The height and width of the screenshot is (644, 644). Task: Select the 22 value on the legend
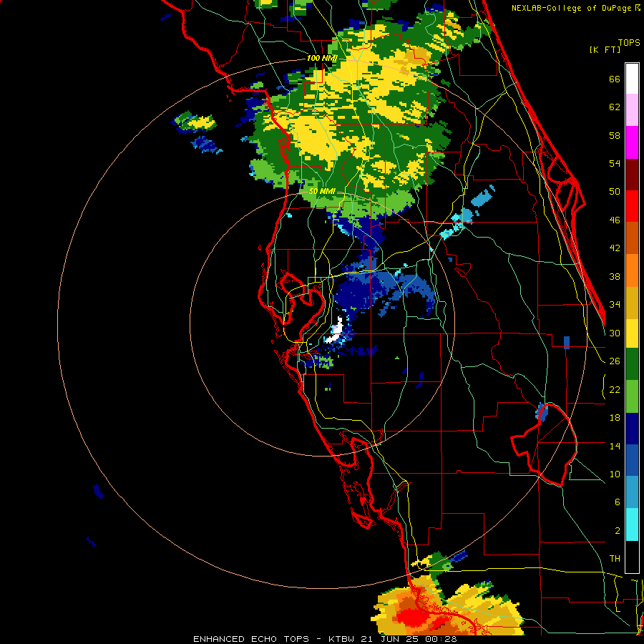(615, 389)
